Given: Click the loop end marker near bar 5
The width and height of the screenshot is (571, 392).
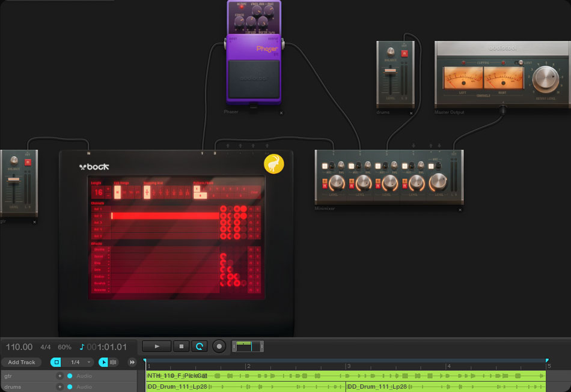Looking at the screenshot, I should (x=547, y=360).
